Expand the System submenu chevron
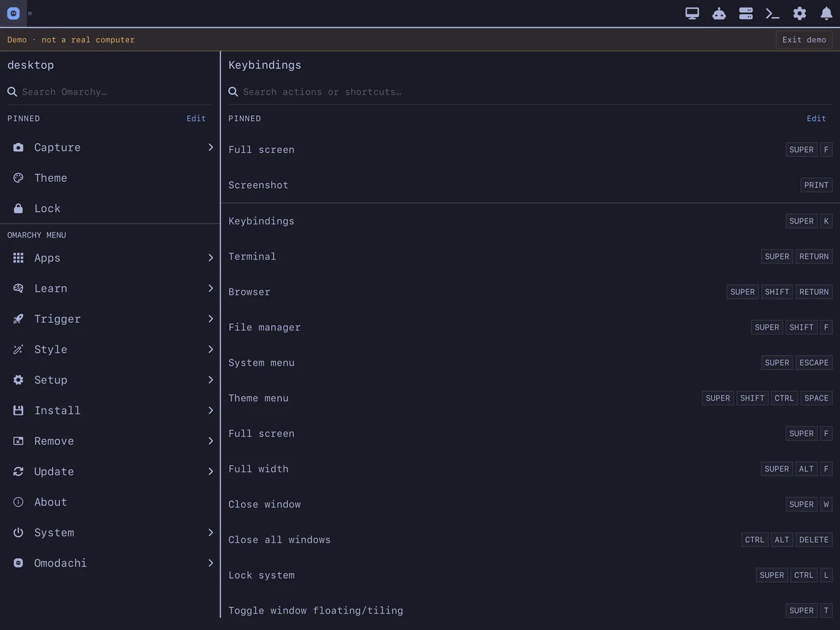Screen dimensions: 840x630 pos(211,532)
